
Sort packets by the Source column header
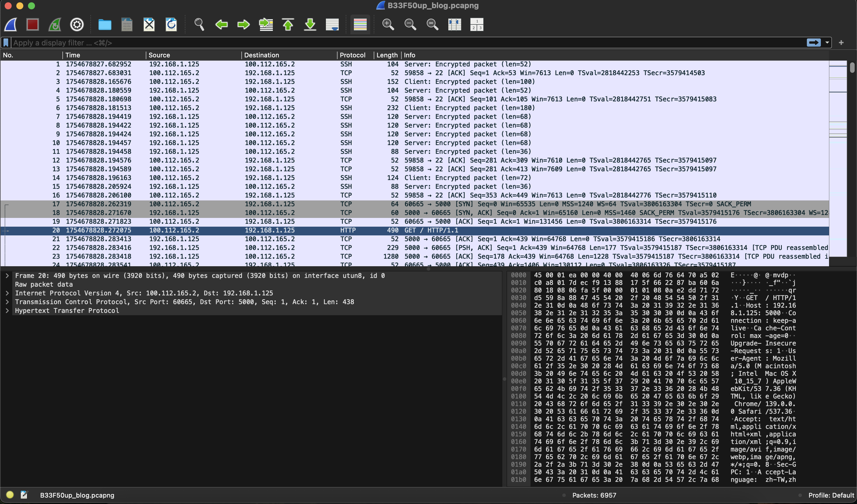coord(159,55)
